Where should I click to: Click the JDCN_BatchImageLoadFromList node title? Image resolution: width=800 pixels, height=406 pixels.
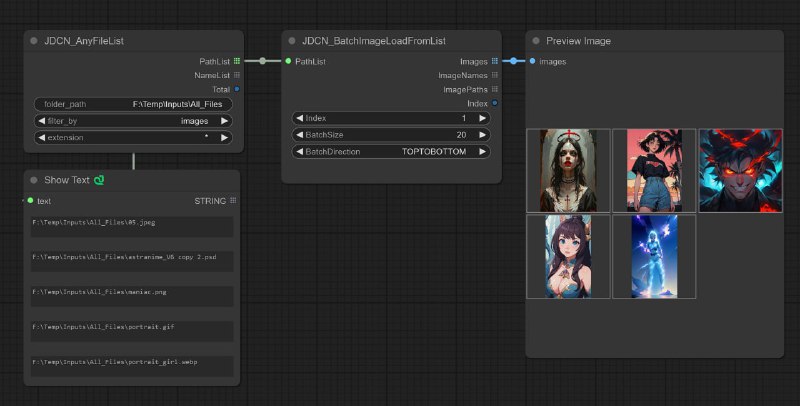click(x=374, y=41)
